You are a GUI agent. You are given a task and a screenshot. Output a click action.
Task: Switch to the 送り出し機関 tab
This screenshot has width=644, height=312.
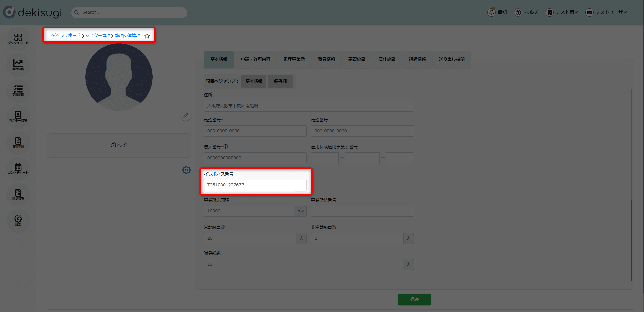[x=451, y=59]
